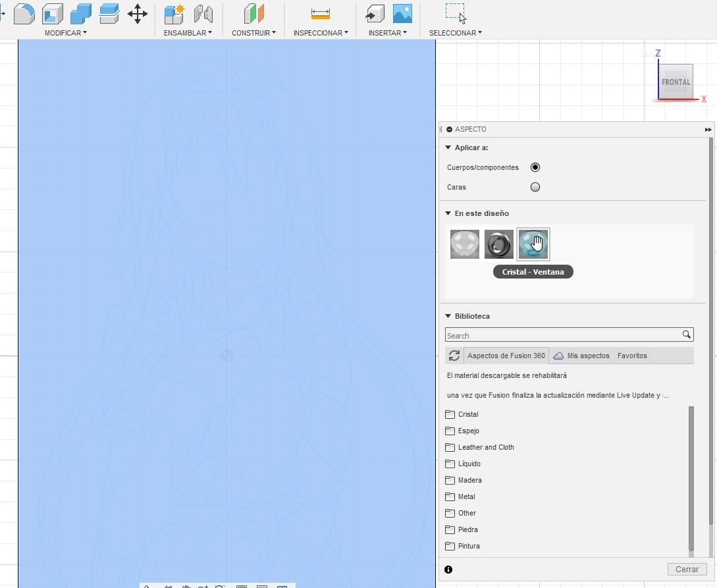This screenshot has height=588, width=717.
Task: Select the Joint tool icon in Ensamblar
Action: point(203,14)
